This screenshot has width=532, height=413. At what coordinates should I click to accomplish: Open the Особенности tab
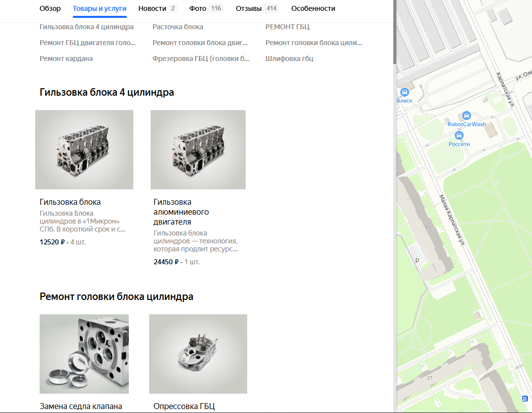pos(313,8)
